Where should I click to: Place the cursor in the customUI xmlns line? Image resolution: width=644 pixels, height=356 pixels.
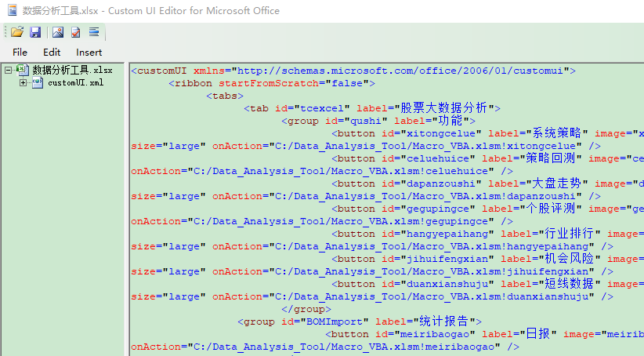353,71
